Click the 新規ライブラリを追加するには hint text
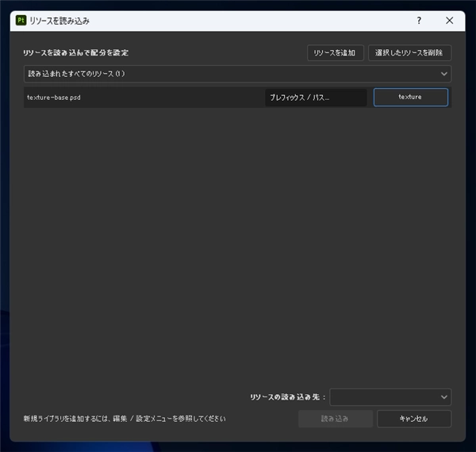This screenshot has height=452, width=476. (125, 419)
